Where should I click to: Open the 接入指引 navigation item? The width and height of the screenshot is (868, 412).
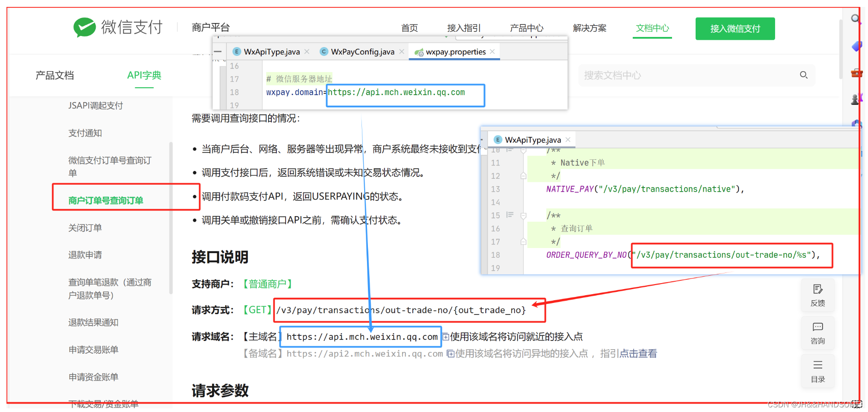pyautogui.click(x=464, y=28)
